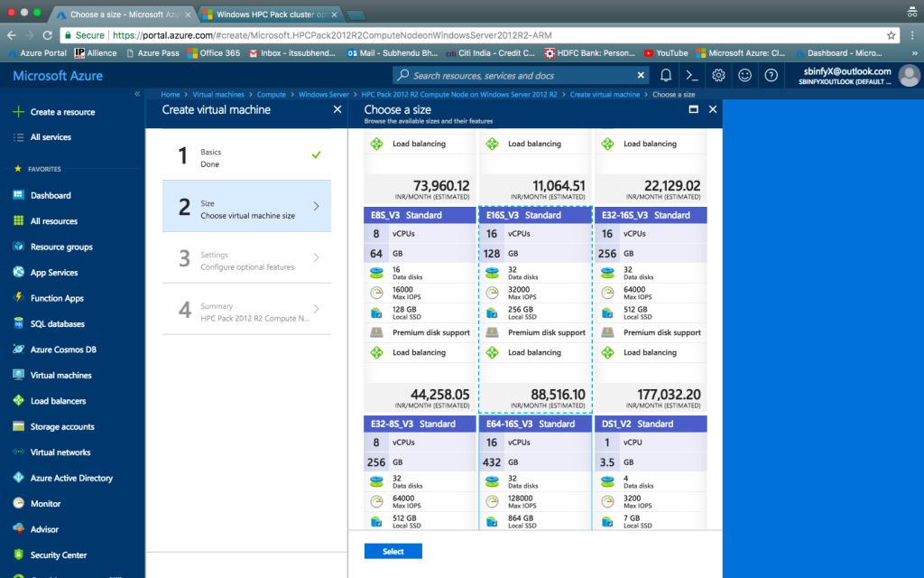This screenshot has width=924, height=578.
Task: Open Chrome three-dot menu
Action: click(x=912, y=35)
